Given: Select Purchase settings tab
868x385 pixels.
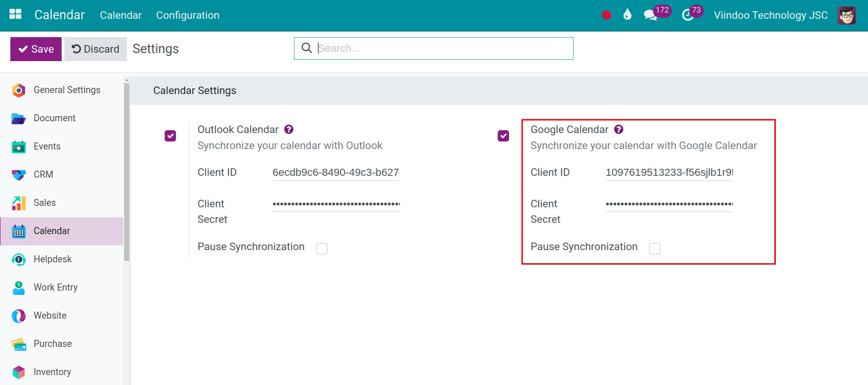Looking at the screenshot, I should click(x=62, y=344).
